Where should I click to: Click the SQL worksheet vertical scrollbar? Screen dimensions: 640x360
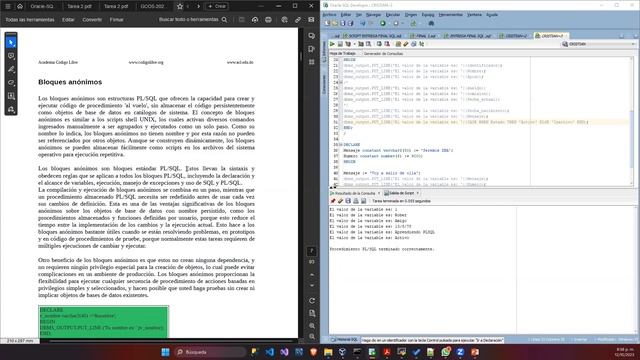632,120
